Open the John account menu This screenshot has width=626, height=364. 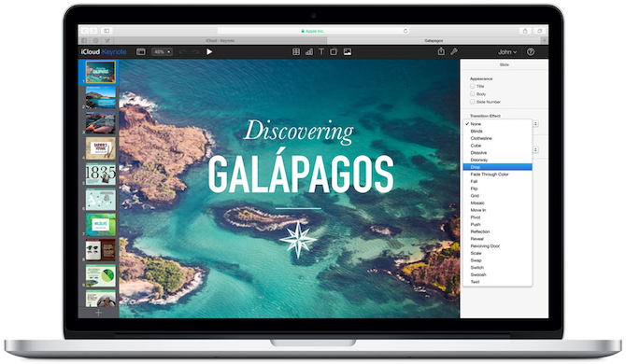click(x=507, y=52)
